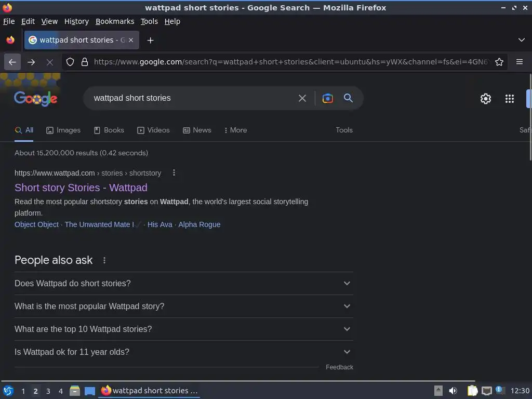Switch to the Images tab
The width and height of the screenshot is (532, 399).
(63, 130)
